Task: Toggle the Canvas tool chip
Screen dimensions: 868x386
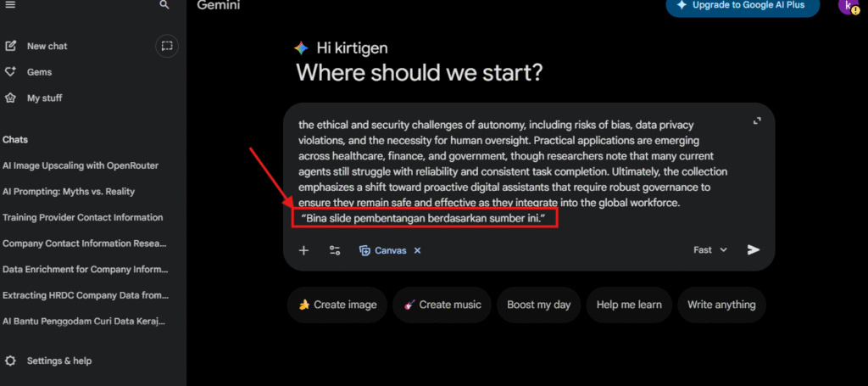Action: click(384, 250)
